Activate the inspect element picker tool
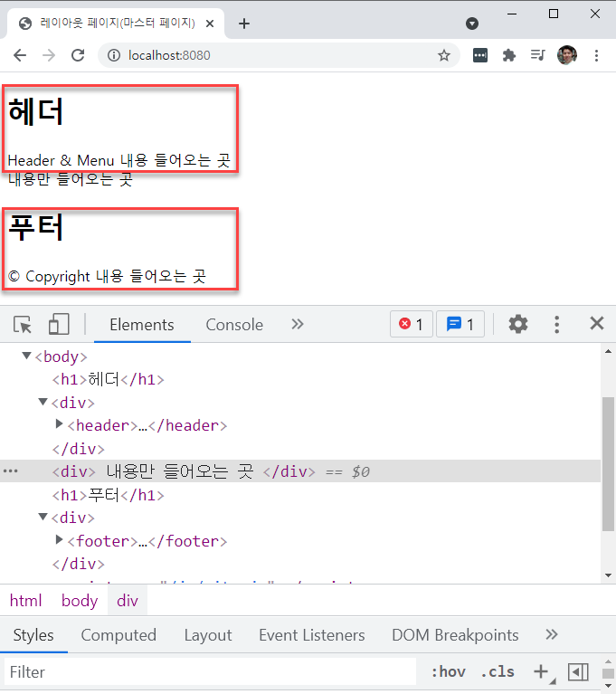Screen dimensions: 616x694 (x=23, y=325)
